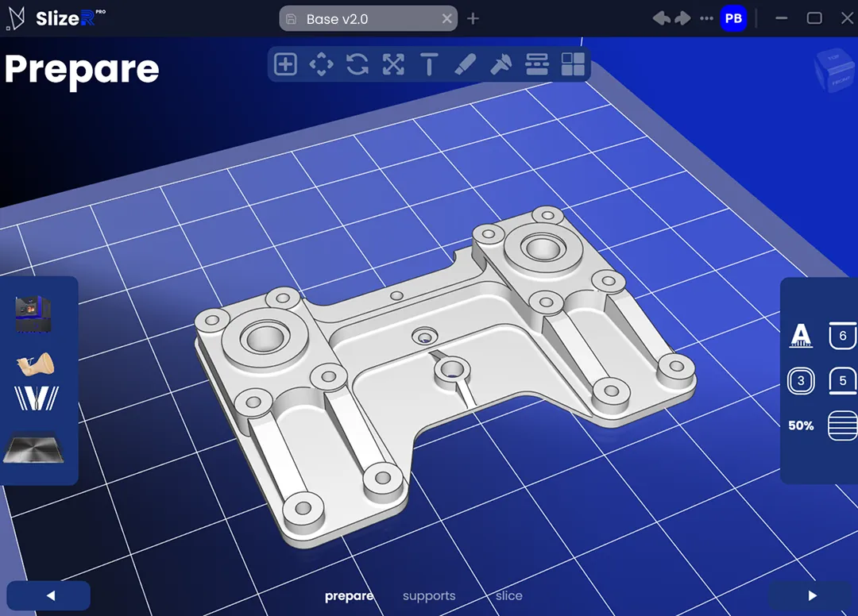
Task: Click the next step right arrow button
Action: (812, 595)
